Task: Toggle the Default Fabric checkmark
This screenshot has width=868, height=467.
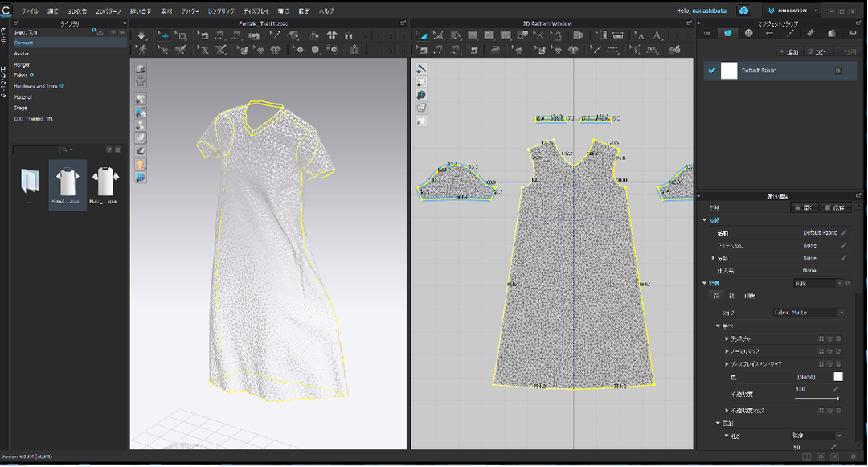Action: pos(712,71)
